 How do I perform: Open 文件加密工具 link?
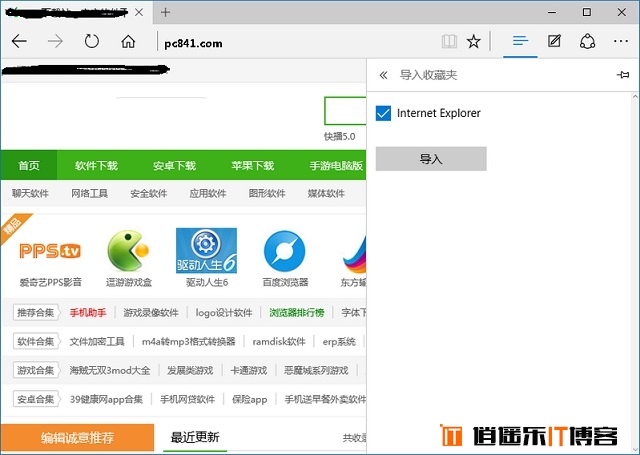[97, 341]
